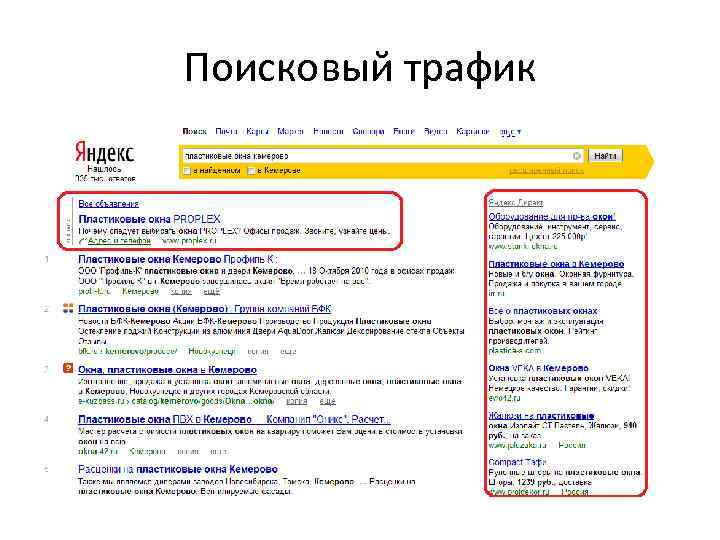Screen dimensions: 720x540
Task: Open the Новости service
Action: [328, 131]
